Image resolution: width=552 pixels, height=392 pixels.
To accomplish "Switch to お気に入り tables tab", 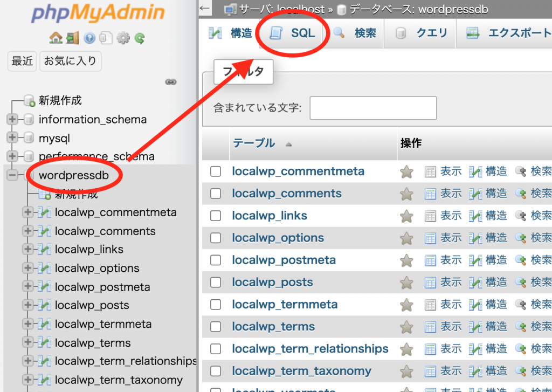I will click(71, 61).
